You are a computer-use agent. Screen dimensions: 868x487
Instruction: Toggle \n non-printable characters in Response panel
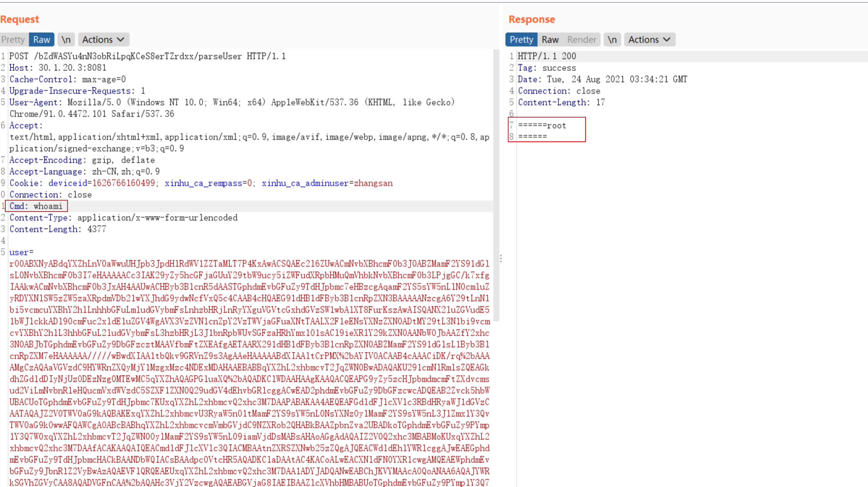(612, 40)
